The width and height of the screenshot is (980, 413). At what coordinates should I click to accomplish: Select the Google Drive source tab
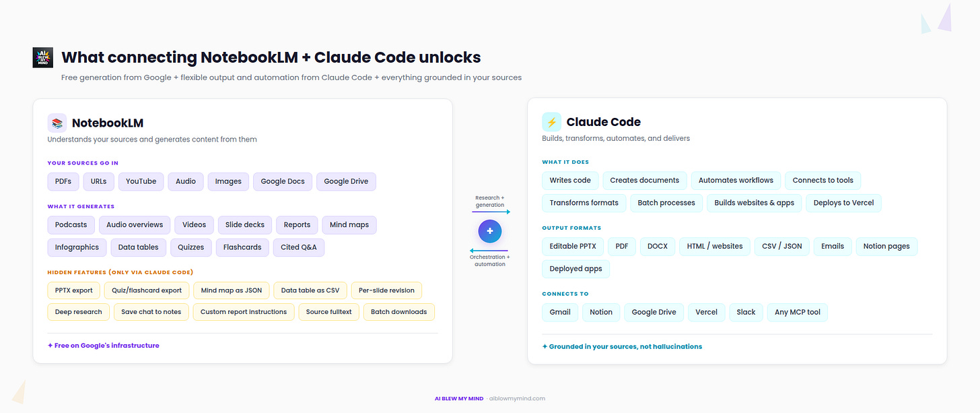click(346, 181)
